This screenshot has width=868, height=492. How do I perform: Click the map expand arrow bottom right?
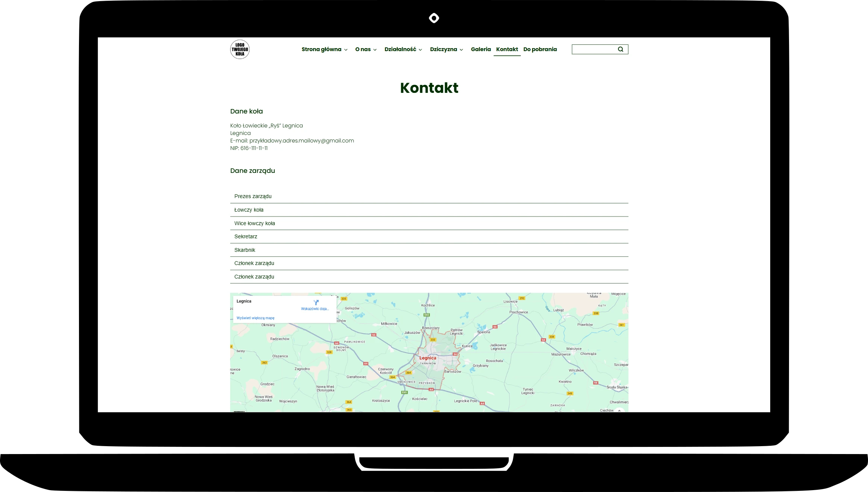[619, 410]
